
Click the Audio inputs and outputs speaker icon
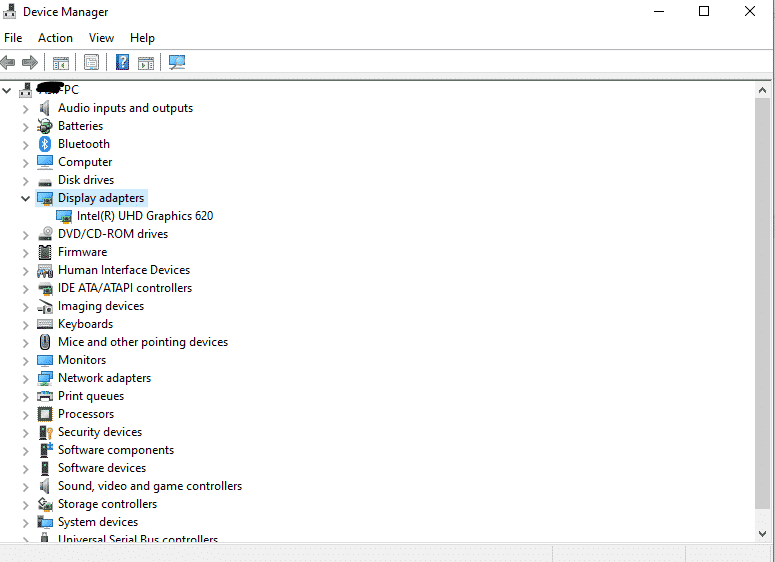click(x=44, y=108)
